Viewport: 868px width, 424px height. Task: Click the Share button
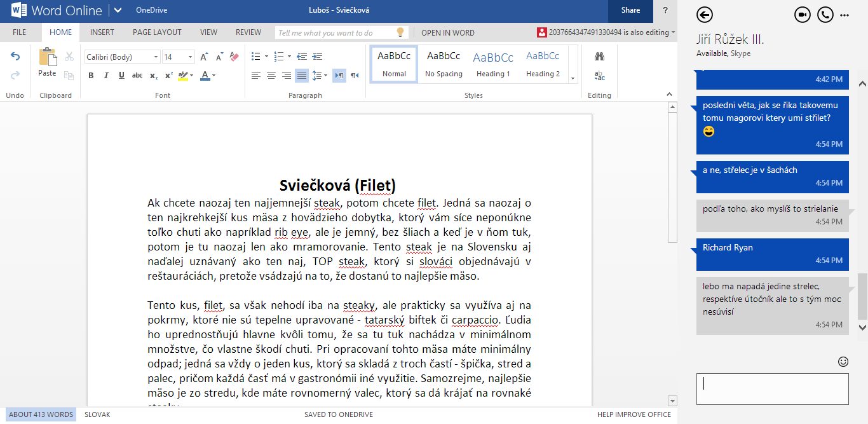click(630, 10)
